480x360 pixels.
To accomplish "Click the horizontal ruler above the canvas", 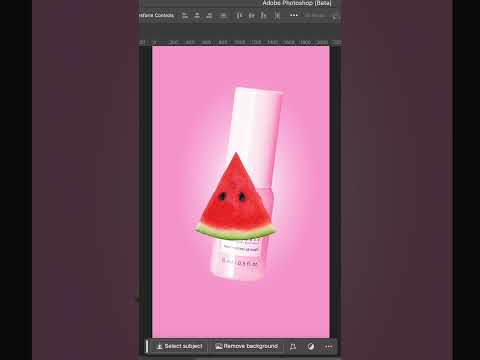I will [x=240, y=42].
